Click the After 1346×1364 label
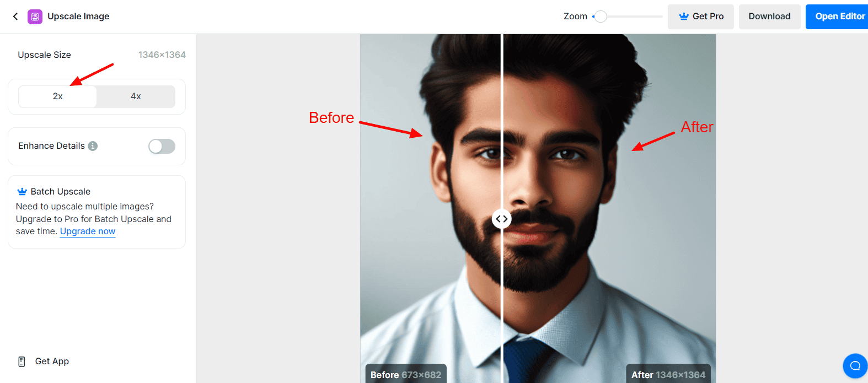 [x=668, y=375]
